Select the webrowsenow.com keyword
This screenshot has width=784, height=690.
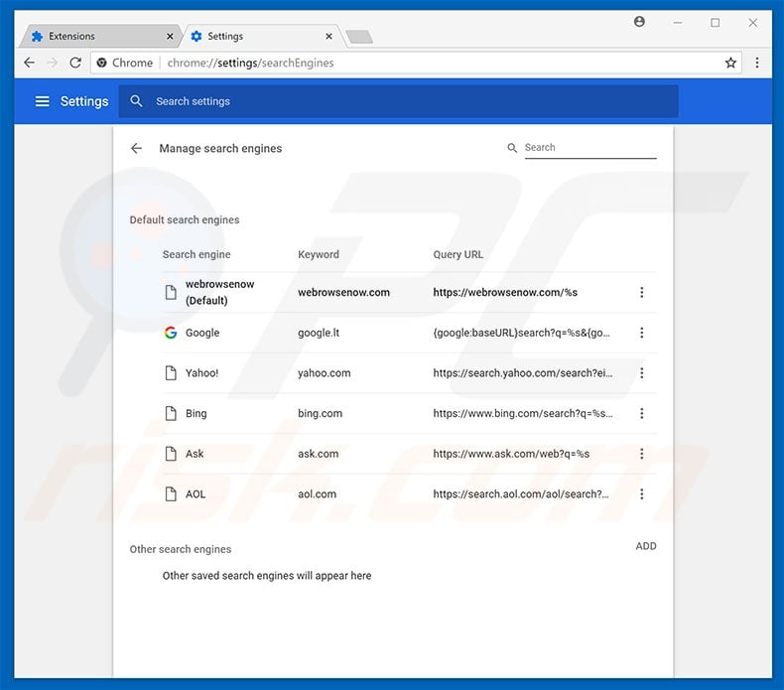(343, 292)
